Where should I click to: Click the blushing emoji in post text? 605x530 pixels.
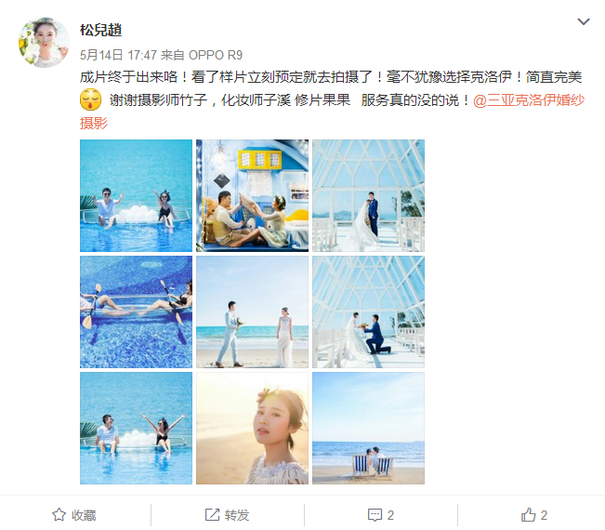tap(91, 100)
